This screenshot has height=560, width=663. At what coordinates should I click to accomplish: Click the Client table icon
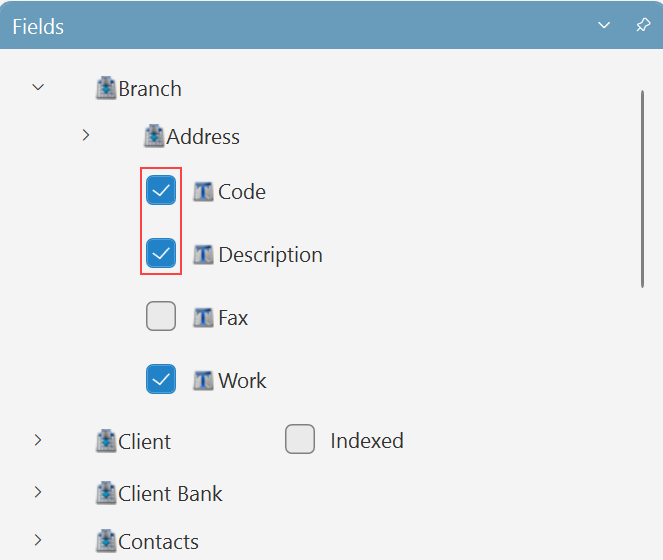click(x=106, y=441)
